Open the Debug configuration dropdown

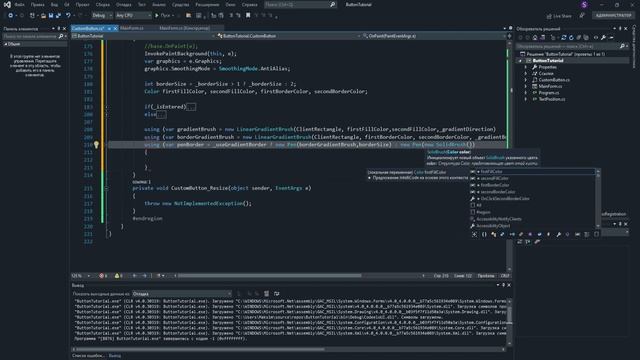point(102,16)
